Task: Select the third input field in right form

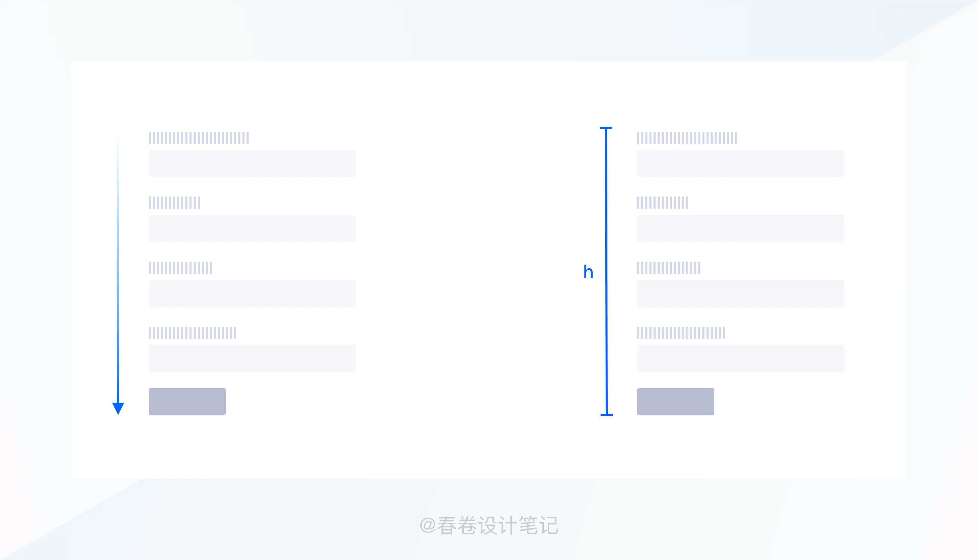Action: coord(741,293)
